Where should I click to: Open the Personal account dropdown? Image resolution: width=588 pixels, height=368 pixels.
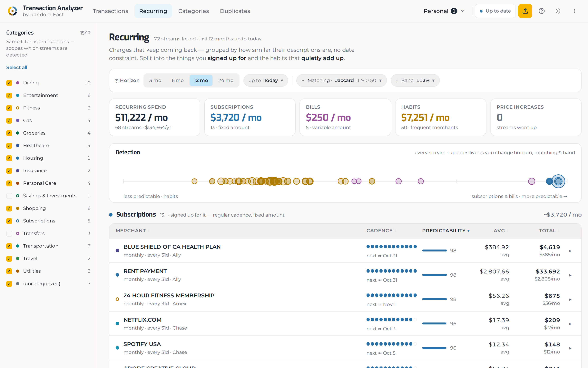point(444,11)
